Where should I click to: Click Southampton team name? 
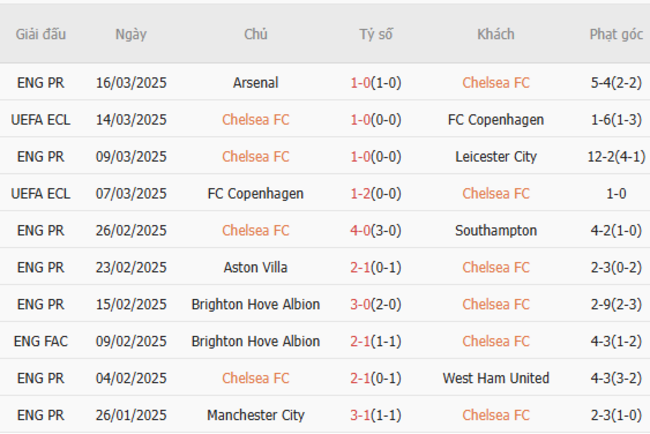pos(496,231)
